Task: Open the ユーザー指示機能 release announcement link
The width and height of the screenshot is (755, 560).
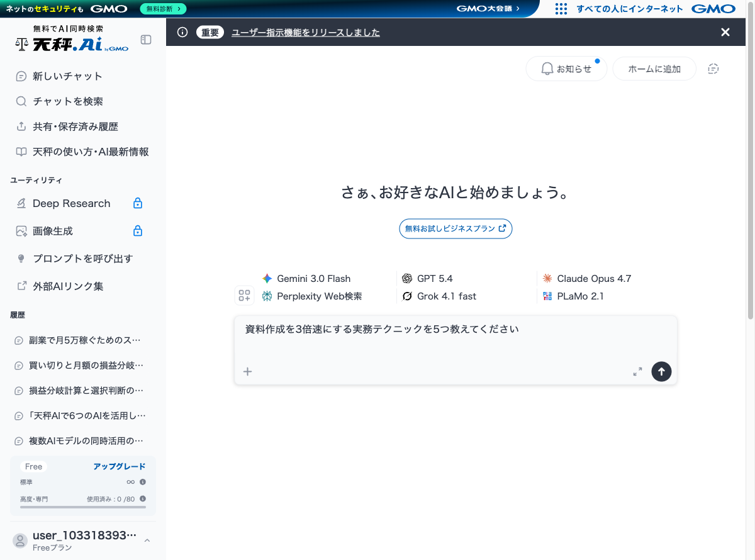Action: pos(306,32)
